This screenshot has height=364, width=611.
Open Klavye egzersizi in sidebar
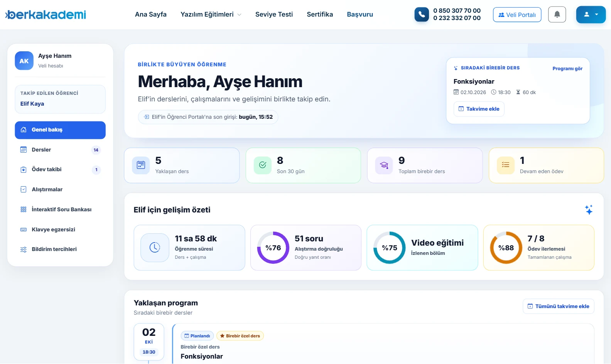pos(60,229)
